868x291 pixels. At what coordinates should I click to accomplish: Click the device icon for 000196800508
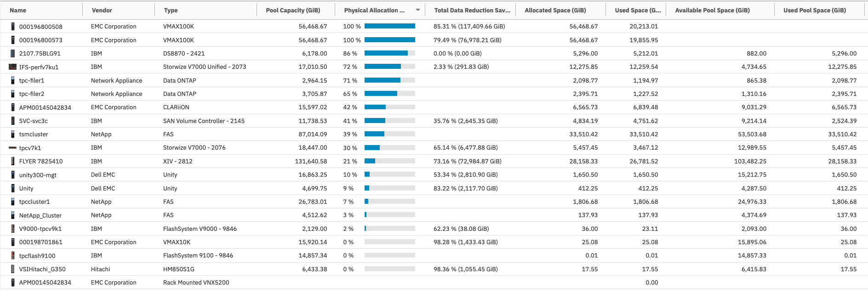tap(13, 27)
